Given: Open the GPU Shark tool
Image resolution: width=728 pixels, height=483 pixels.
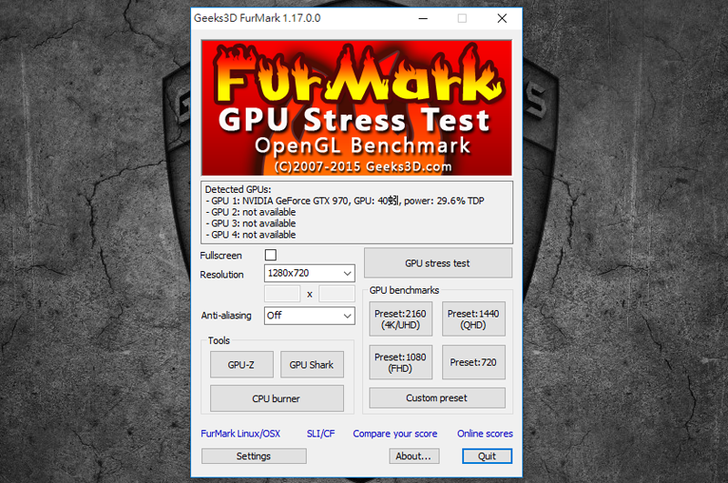Looking at the screenshot, I should click(x=311, y=365).
